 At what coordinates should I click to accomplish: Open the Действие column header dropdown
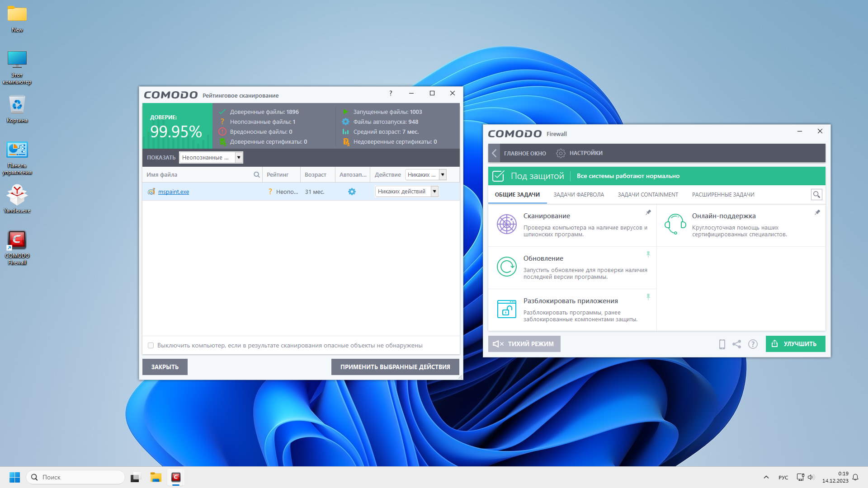443,175
